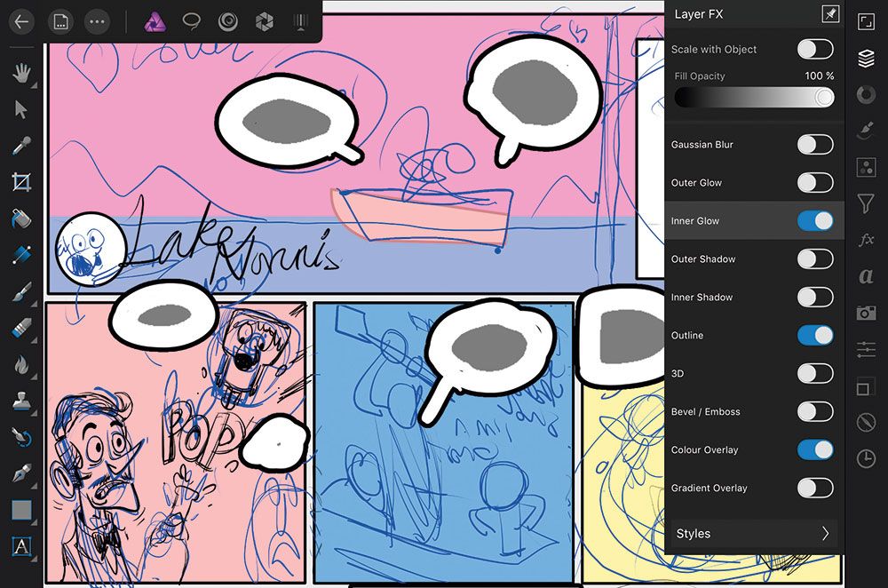The image size is (888, 588).
Task: Select the View hand tool
Action: click(x=21, y=72)
